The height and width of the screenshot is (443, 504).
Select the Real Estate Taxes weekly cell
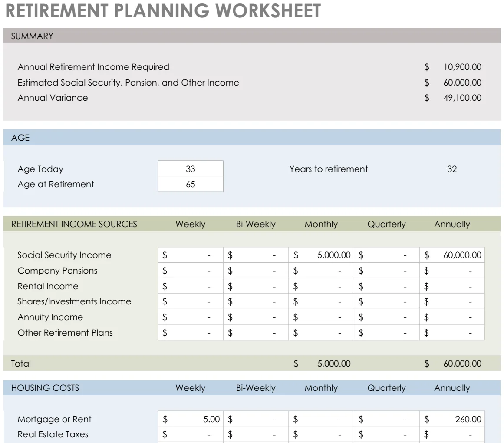click(x=190, y=434)
